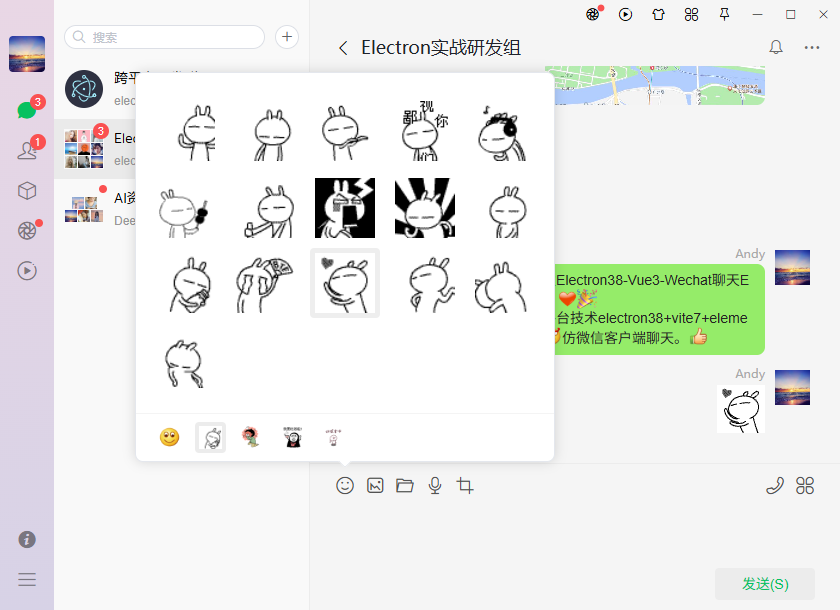Expand the plus button next to search
Viewport: 840px width, 610px height.
[x=287, y=36]
